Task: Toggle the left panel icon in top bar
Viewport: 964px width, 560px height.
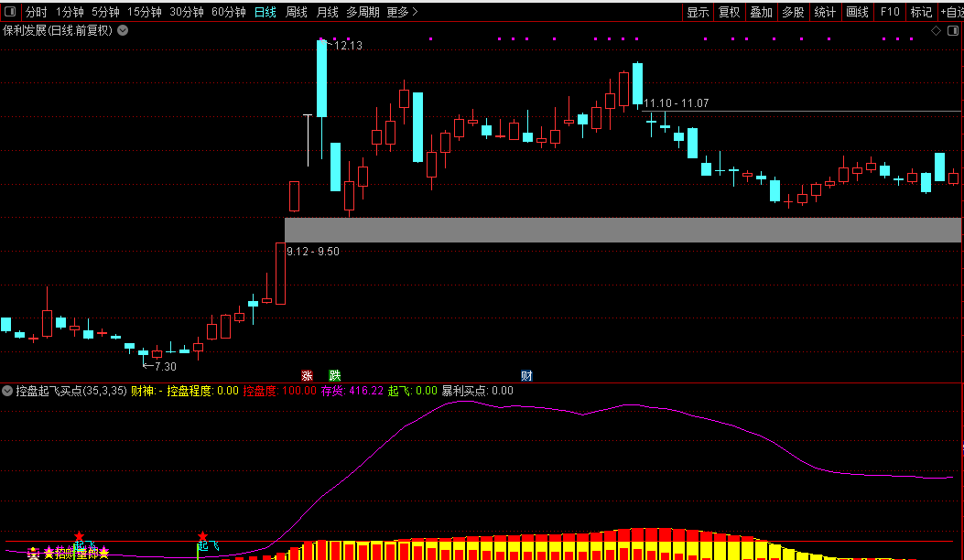Action: pos(10,12)
